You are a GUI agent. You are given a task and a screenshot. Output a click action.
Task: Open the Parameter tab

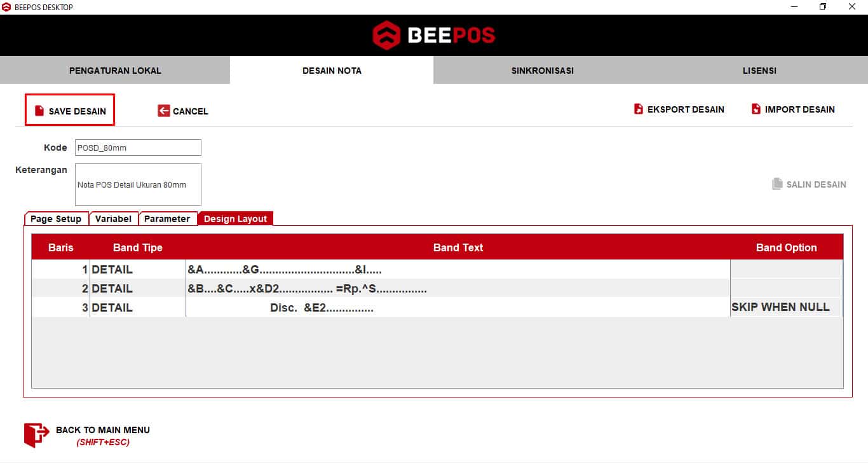click(x=167, y=219)
